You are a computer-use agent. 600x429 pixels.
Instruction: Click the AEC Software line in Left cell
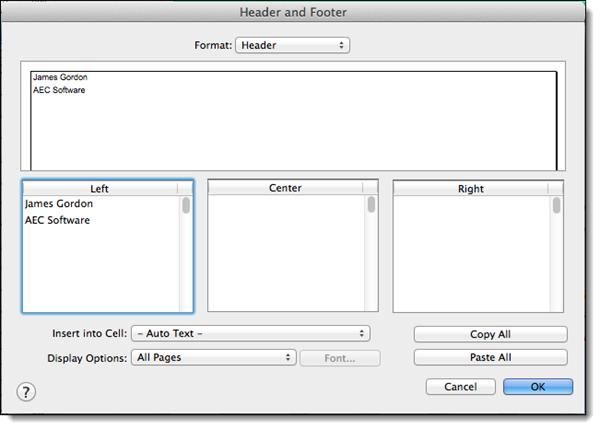click(x=57, y=220)
